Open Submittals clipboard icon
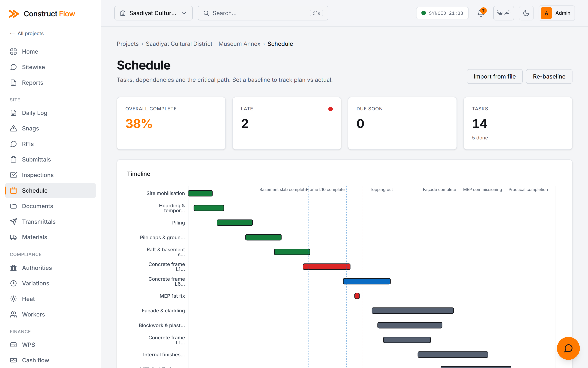This screenshot has width=588, height=368. [13, 160]
